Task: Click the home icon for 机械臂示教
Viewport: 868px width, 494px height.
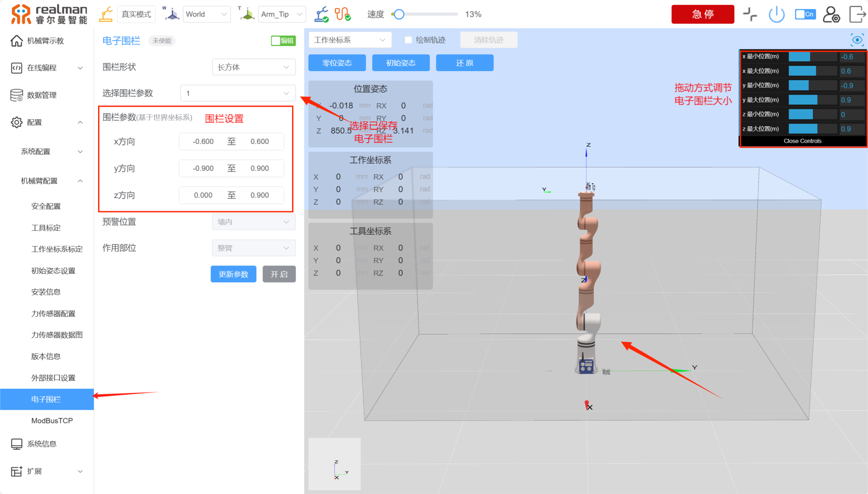Action: 16,41
